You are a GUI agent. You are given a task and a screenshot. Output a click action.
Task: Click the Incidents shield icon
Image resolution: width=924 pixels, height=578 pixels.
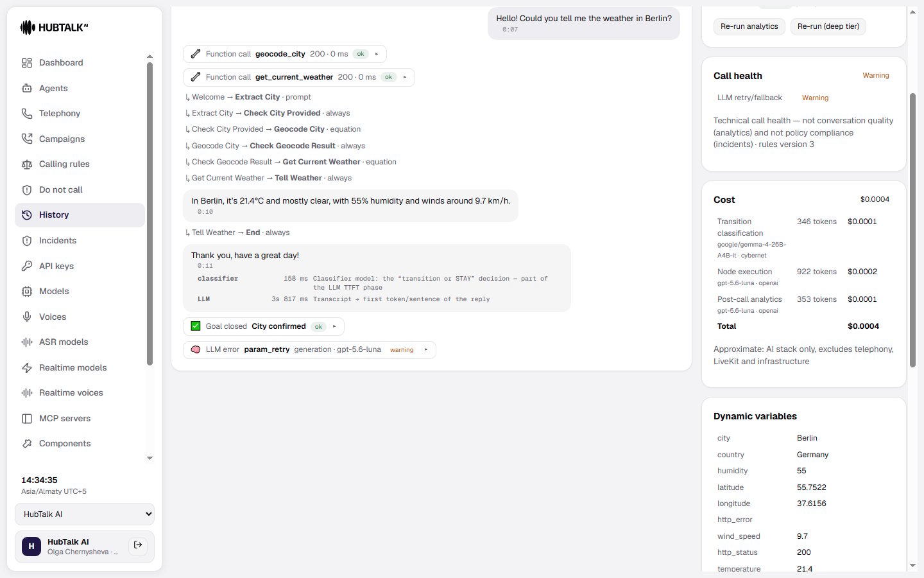27,241
